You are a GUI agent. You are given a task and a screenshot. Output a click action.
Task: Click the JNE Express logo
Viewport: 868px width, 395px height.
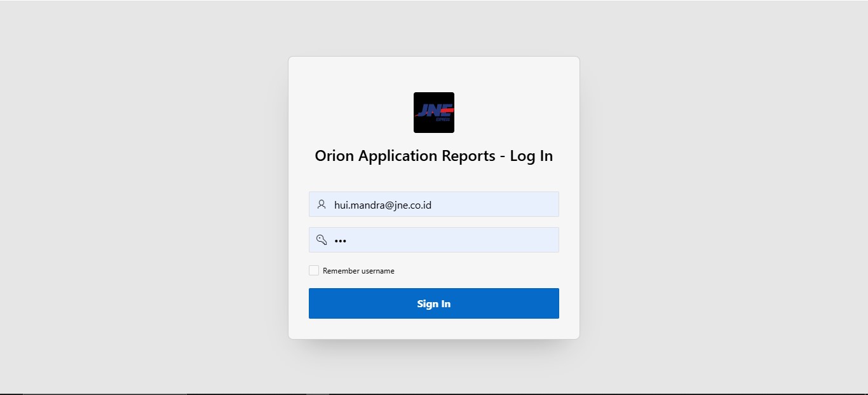pos(434,113)
